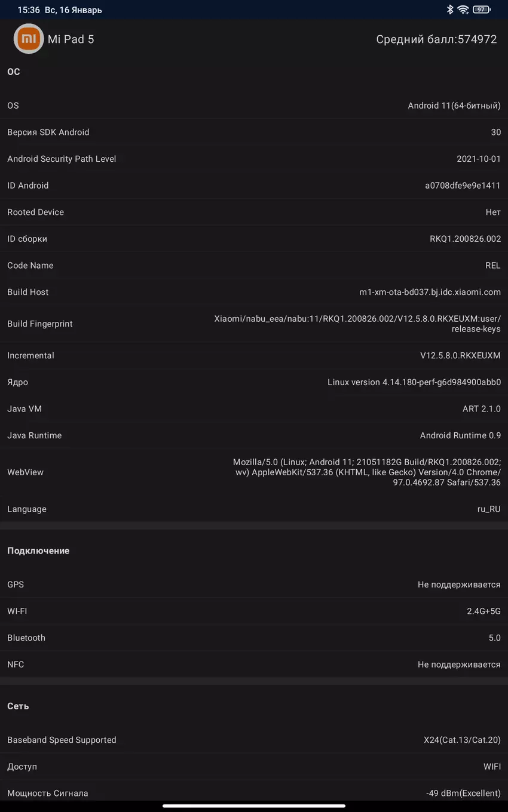The image size is (508, 812).
Task: Tap the battery indicator icon
Action: click(481, 10)
